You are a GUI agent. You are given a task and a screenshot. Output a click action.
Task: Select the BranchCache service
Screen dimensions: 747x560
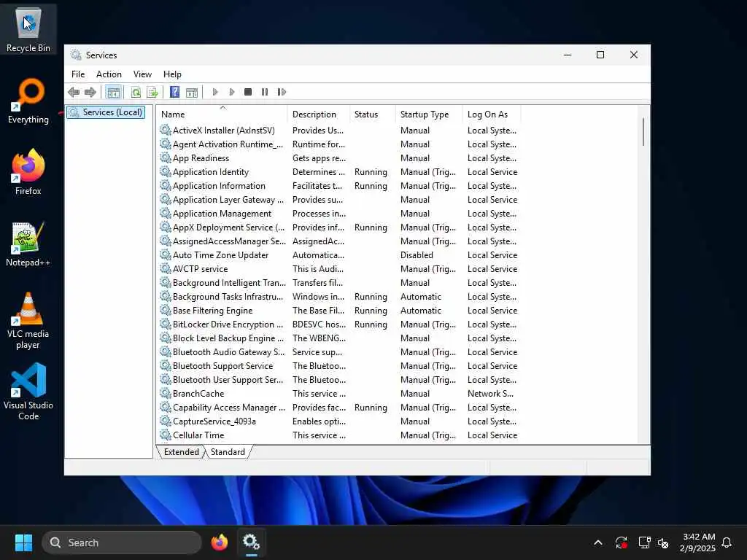tap(338, 393)
